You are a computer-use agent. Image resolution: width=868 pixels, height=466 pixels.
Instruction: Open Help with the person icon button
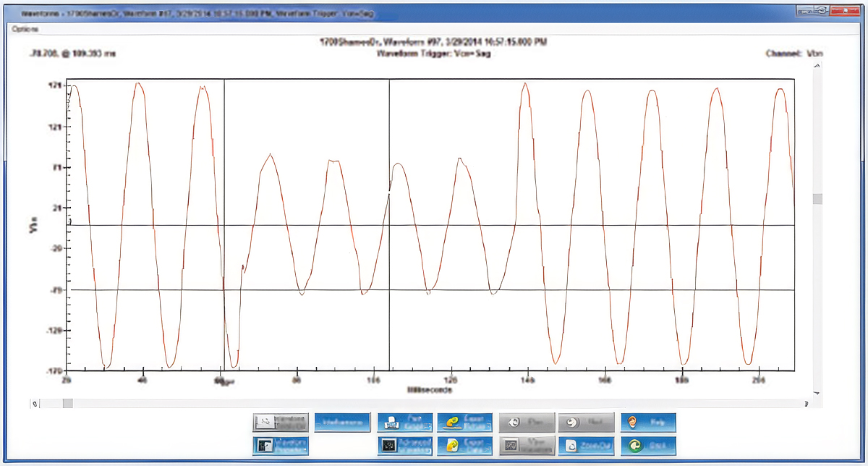click(x=648, y=422)
